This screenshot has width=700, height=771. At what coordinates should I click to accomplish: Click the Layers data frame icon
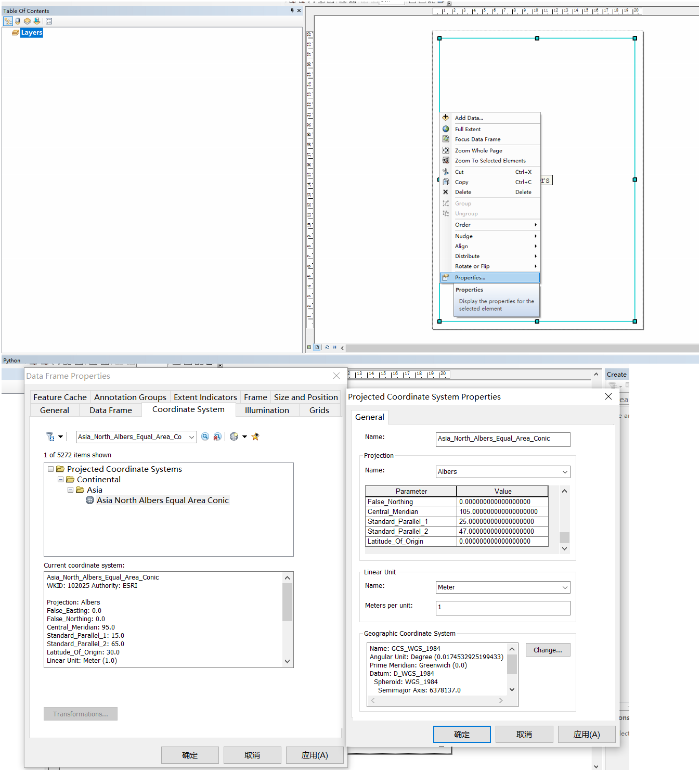[15, 33]
